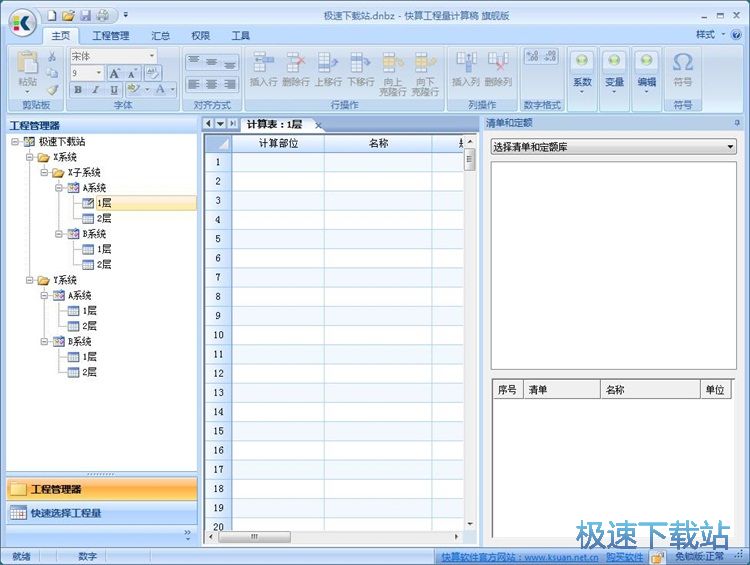Click the 删除行 delete row icon
The width and height of the screenshot is (750, 565).
coord(296,63)
